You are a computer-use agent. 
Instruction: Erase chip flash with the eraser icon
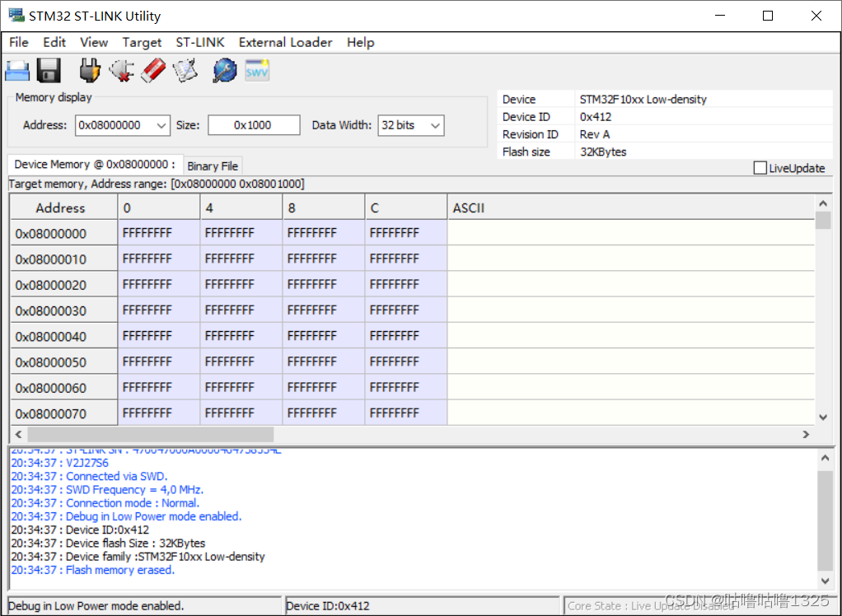point(152,71)
